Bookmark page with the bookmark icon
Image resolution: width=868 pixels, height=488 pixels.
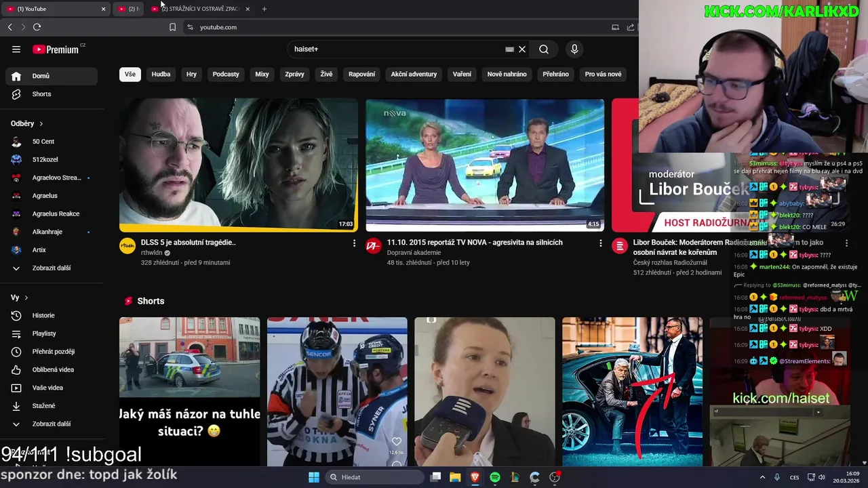(x=172, y=27)
